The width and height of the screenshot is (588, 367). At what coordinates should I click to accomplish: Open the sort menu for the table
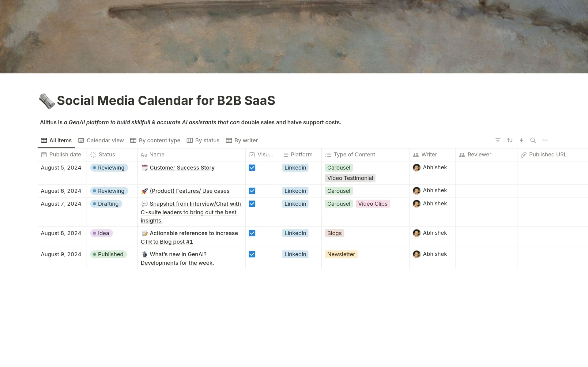(510, 140)
